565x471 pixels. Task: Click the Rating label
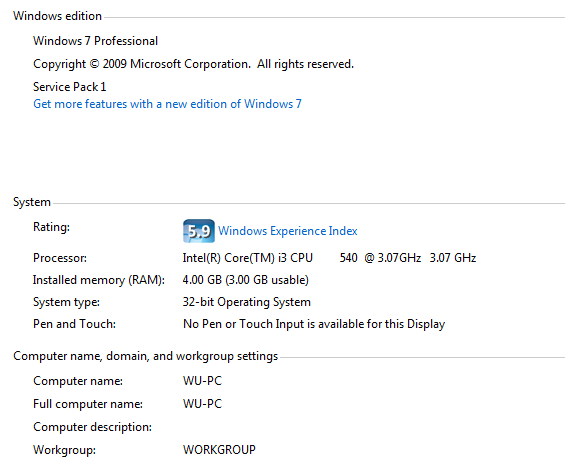(52, 227)
